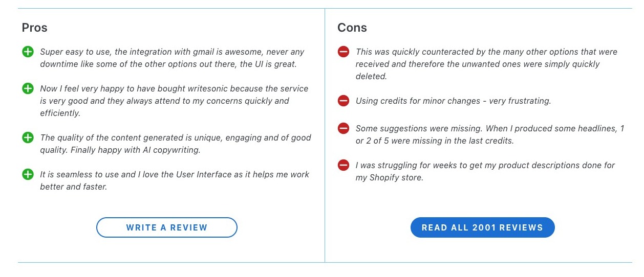Click the red minus icon beside the 'quickly counteracted' review
Screen dimensions: 644x277
coord(344,52)
